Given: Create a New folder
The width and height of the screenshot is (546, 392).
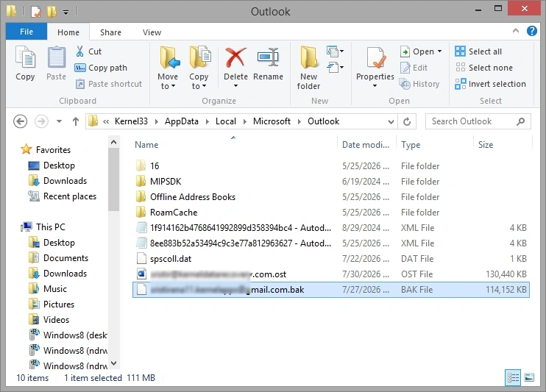Looking at the screenshot, I should [308, 68].
